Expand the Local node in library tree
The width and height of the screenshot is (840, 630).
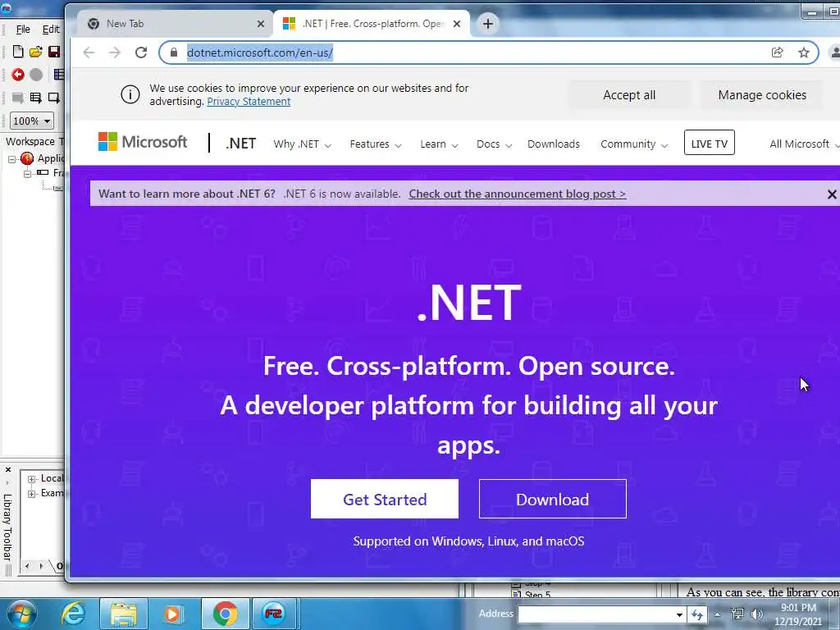click(x=32, y=479)
